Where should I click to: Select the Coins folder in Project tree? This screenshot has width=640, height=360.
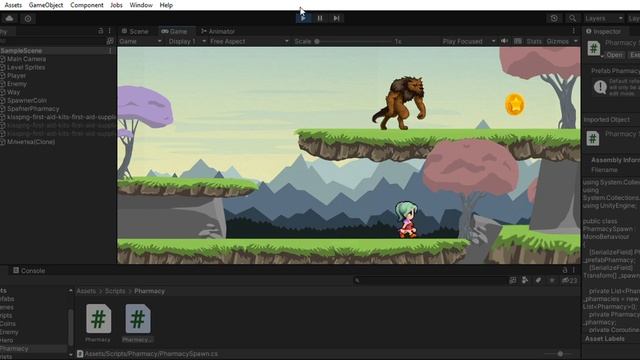[x=8, y=324]
